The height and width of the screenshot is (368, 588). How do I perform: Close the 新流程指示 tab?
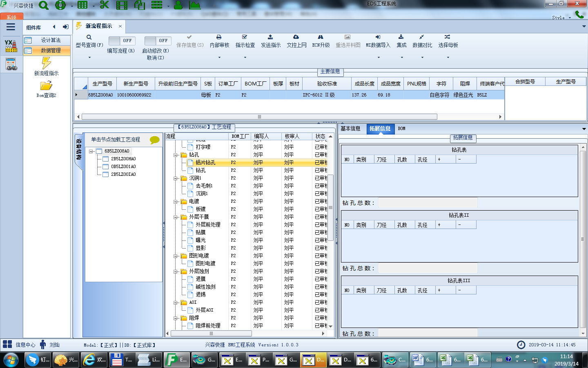pos(120,26)
